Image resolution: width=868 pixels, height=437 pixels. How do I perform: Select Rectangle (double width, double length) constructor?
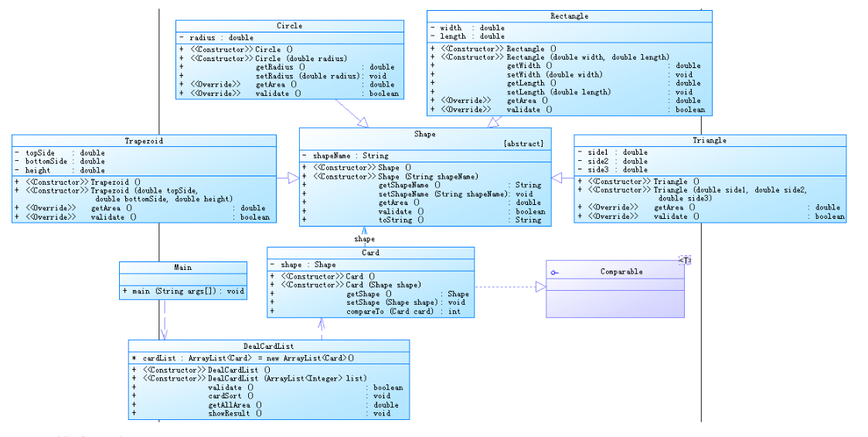coord(588,57)
